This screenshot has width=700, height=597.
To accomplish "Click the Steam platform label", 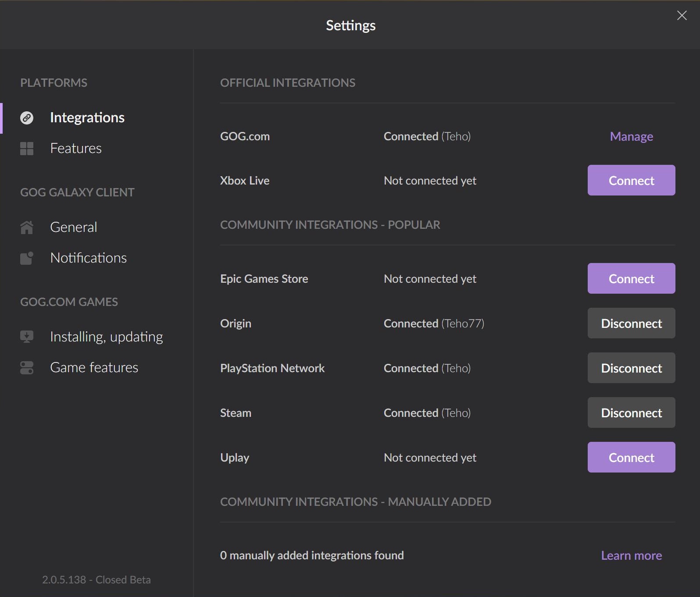I will (x=236, y=413).
